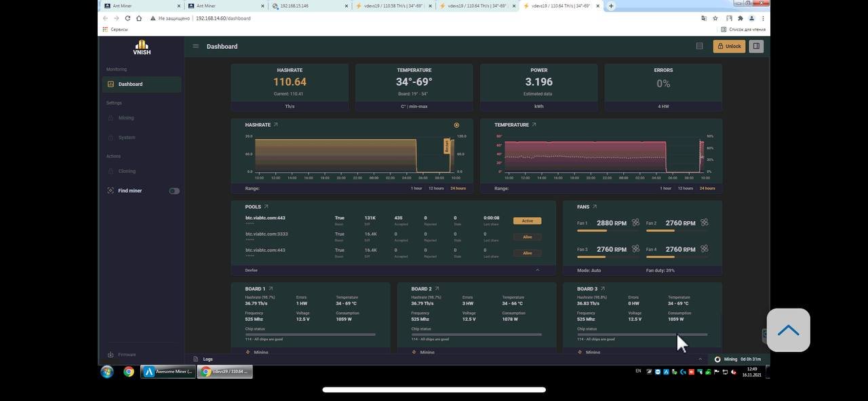The width and height of the screenshot is (868, 401).
Task: Toggle the side panel layout icon
Action: [x=756, y=46]
